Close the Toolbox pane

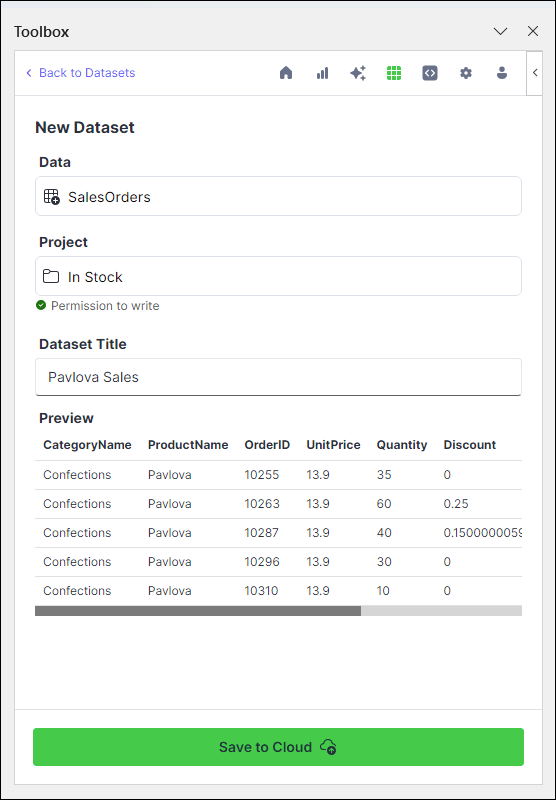[533, 32]
